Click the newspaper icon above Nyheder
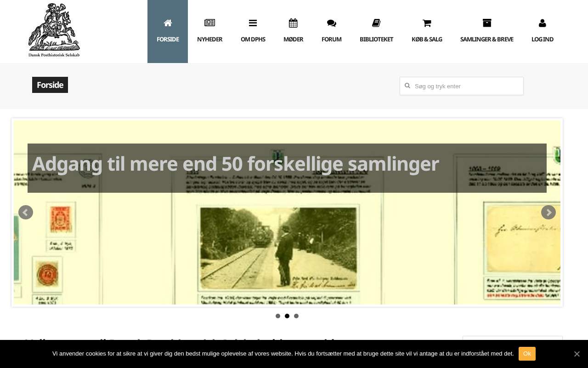588x368 pixels. pyautogui.click(x=209, y=23)
